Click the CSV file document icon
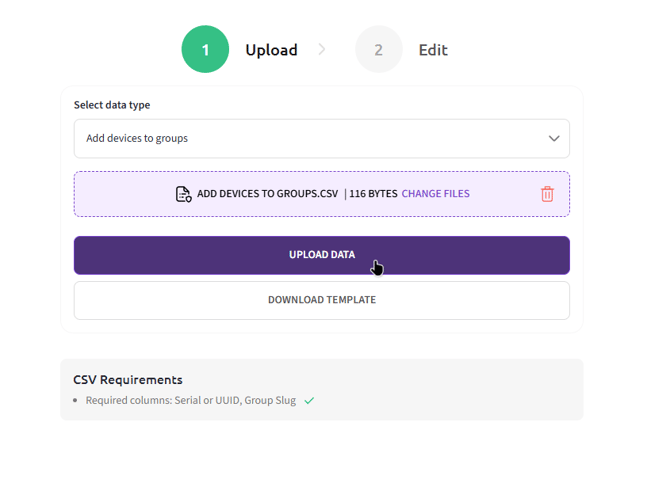Viewport: 670px width, 502px height. tap(183, 194)
